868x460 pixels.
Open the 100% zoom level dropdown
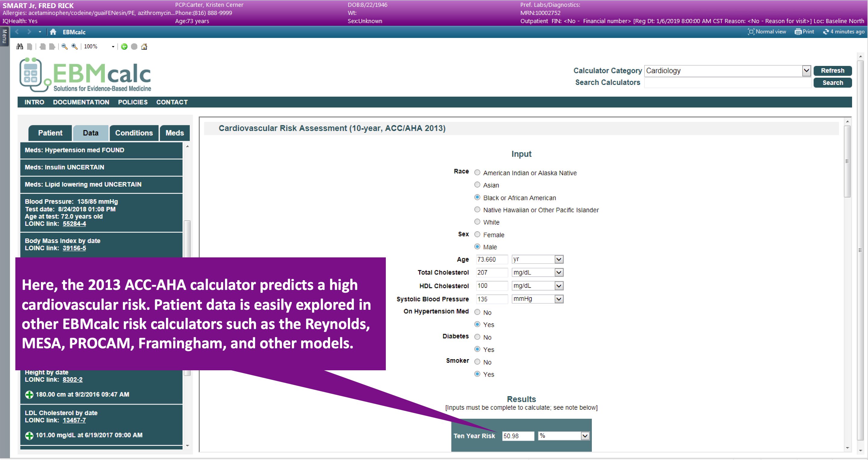113,47
